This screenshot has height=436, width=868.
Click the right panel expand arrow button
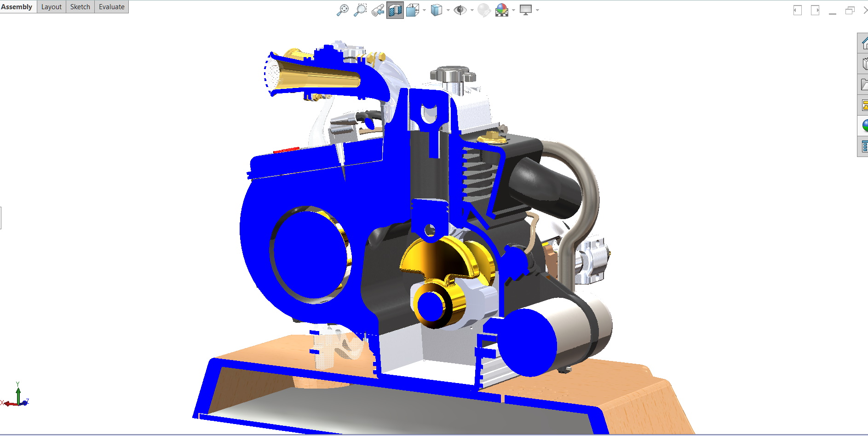[x=815, y=10]
